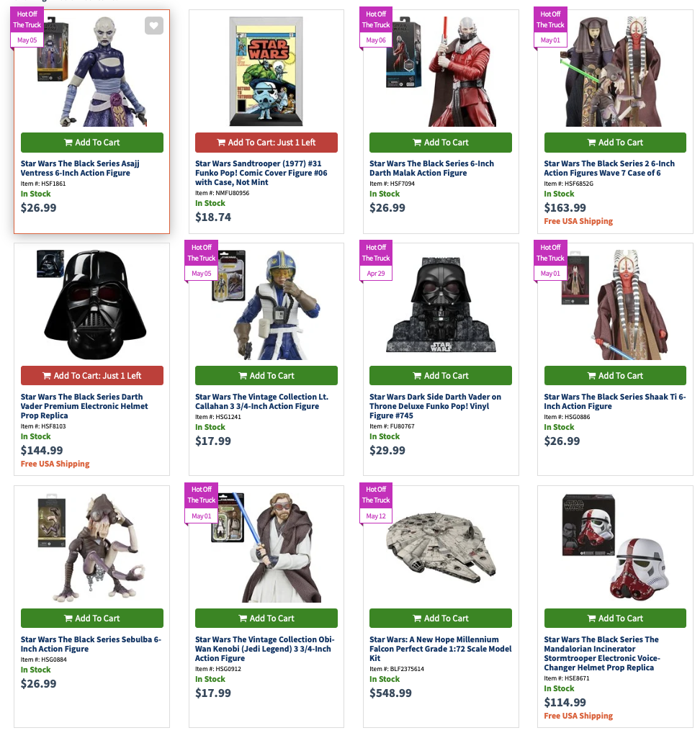Add Sandtrooper Funko Pop, just 1 left
The height and width of the screenshot is (733, 700).
pos(266,143)
